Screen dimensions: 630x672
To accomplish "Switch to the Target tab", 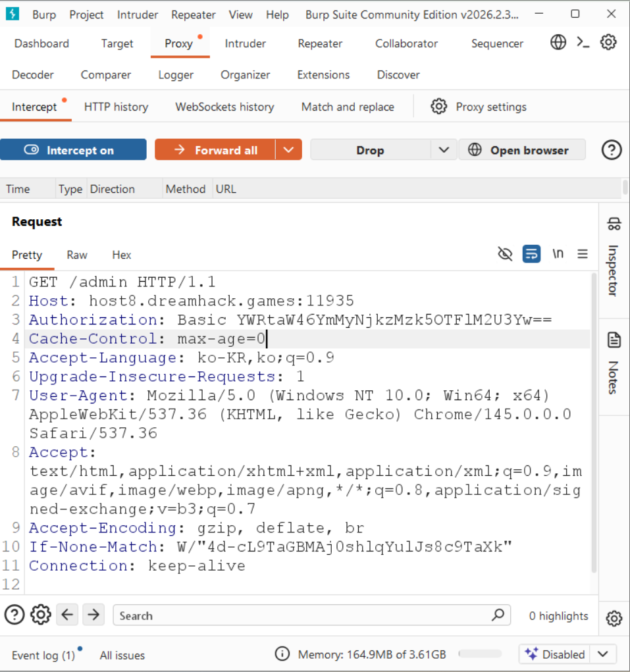I will point(117,43).
